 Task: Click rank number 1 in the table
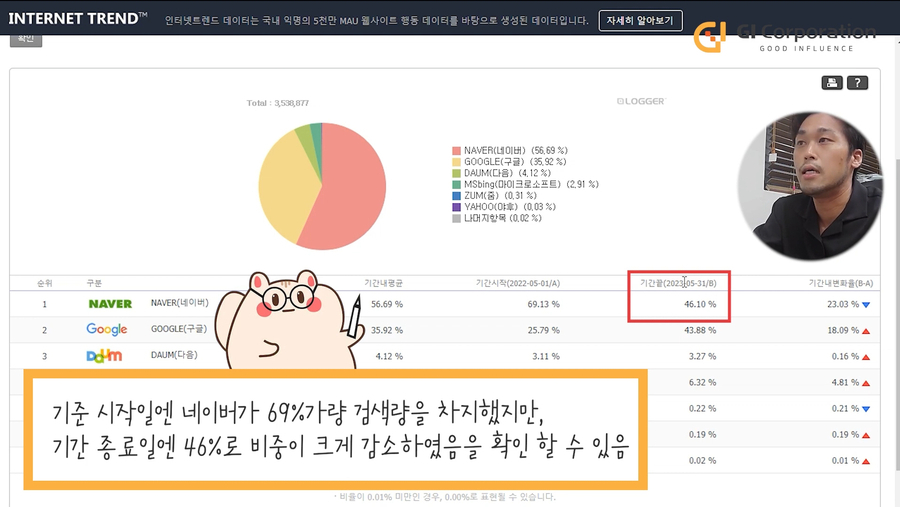point(44,304)
